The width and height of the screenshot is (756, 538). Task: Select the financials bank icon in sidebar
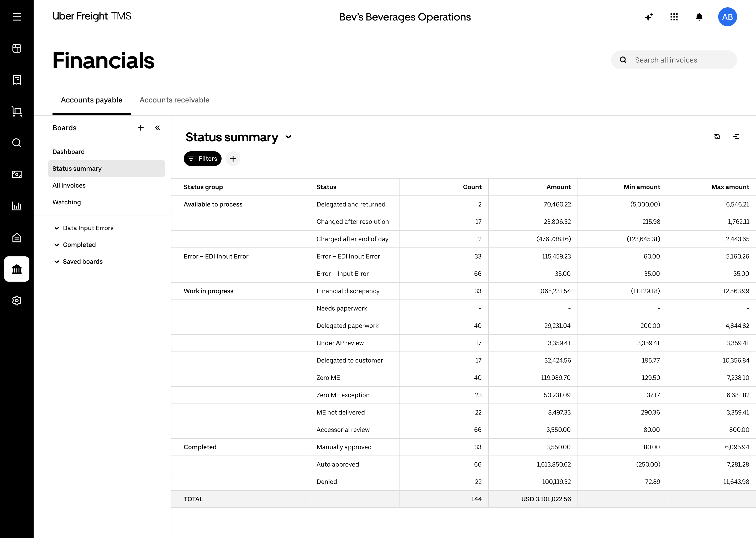click(x=17, y=269)
